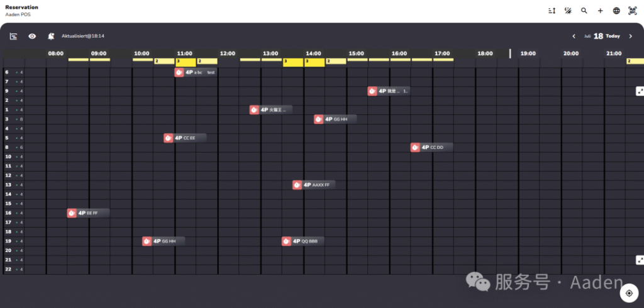This screenshot has width=644, height=308.
Task: Open the notification bell
Action: point(50,36)
